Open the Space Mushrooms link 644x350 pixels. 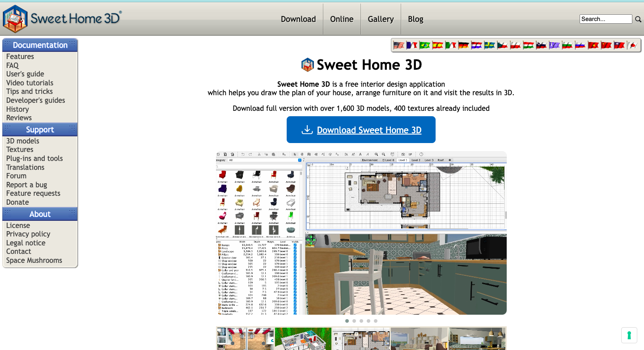pyautogui.click(x=34, y=260)
